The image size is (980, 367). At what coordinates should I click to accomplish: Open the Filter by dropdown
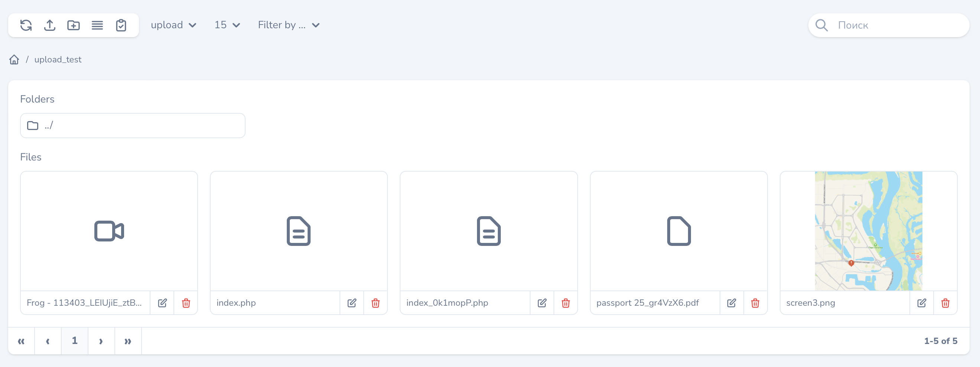coord(288,25)
